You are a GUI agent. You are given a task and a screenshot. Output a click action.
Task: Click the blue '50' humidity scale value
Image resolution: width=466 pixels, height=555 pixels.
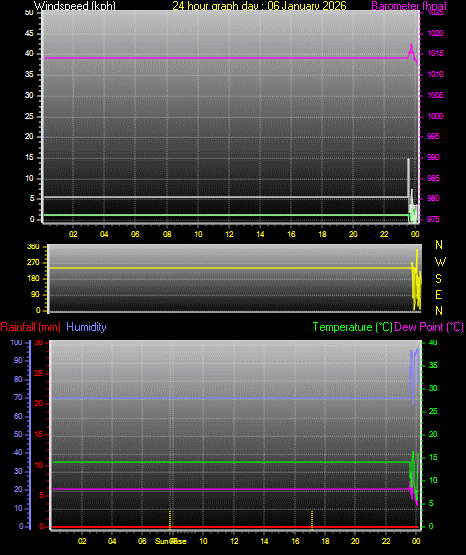click(18, 434)
